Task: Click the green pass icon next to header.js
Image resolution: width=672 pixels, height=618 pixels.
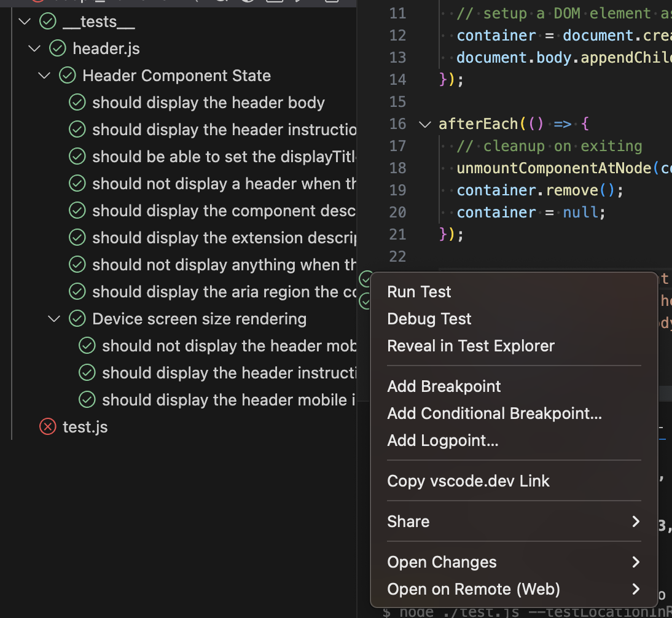Action: point(57,48)
